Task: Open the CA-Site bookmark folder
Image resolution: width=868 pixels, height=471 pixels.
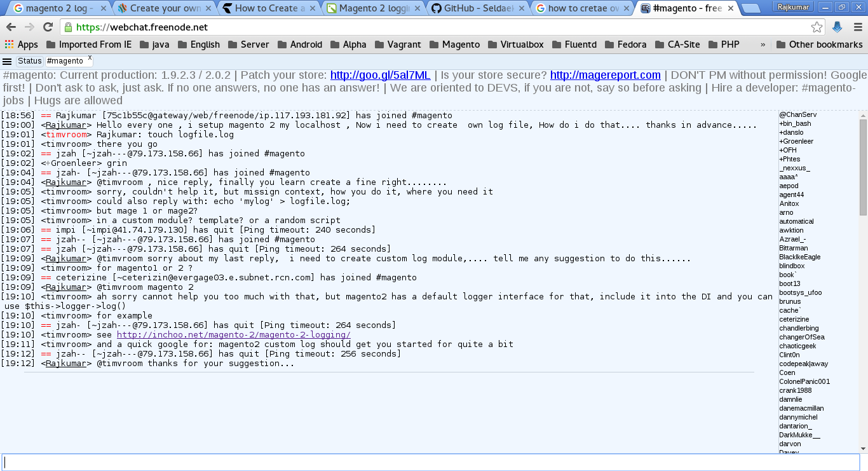Action: pos(677,44)
